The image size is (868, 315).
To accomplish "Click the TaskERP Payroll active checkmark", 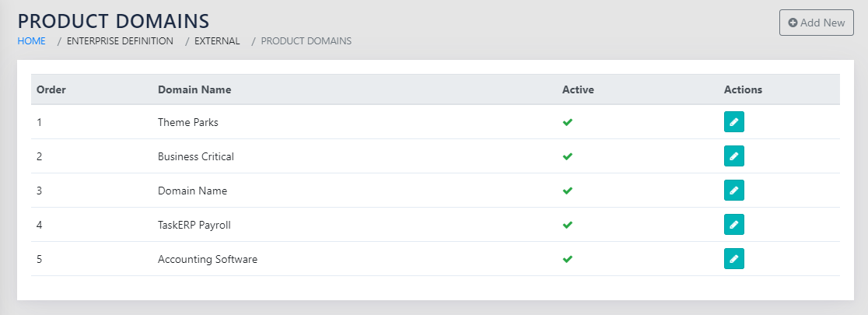I will pos(568,225).
